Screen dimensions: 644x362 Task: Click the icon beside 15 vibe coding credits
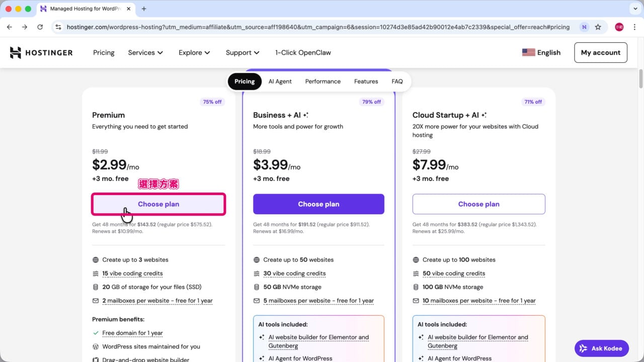pos(96,274)
